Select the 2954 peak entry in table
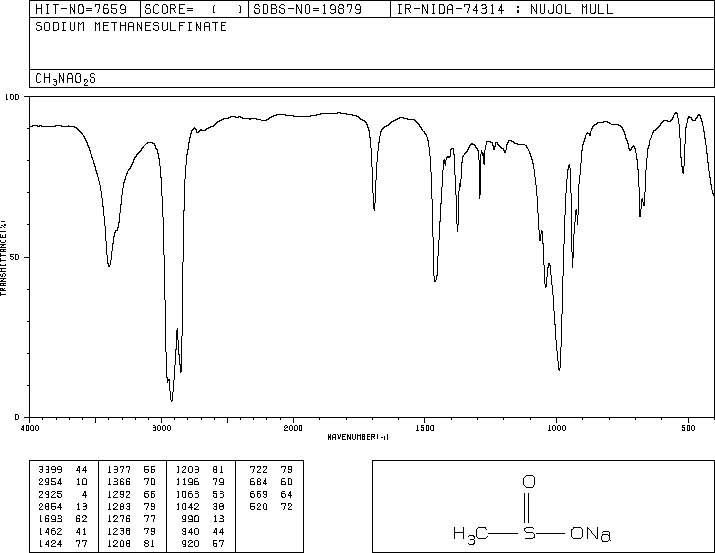Screen dimensions: 715x553 [63, 482]
